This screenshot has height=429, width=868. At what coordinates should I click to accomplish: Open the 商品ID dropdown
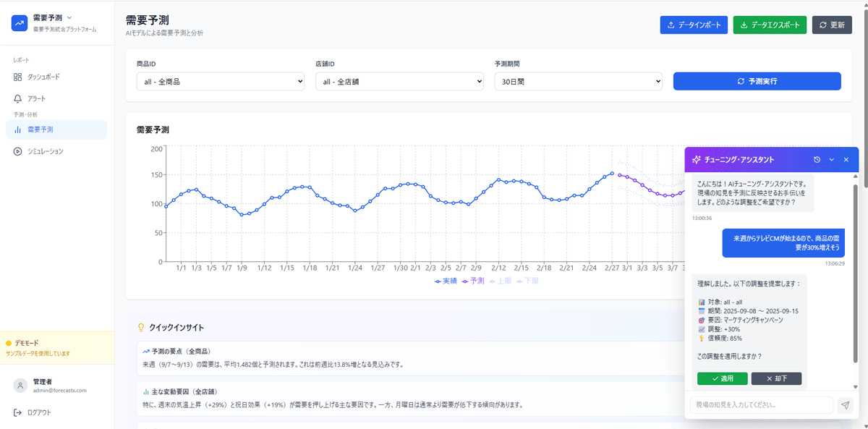point(221,82)
